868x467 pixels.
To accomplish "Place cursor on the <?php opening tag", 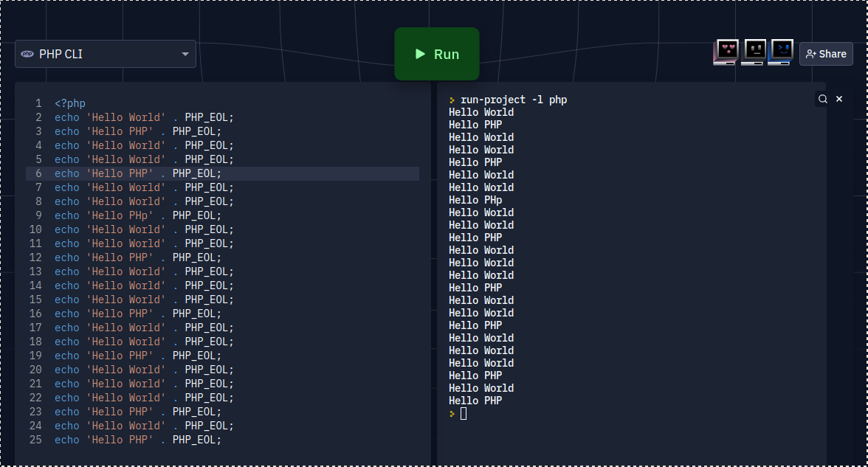I will click(70, 103).
